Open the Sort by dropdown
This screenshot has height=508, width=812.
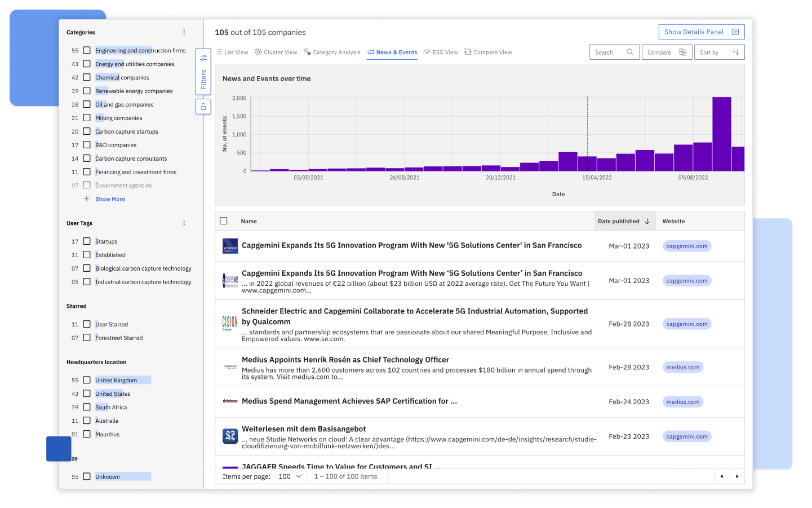point(719,52)
